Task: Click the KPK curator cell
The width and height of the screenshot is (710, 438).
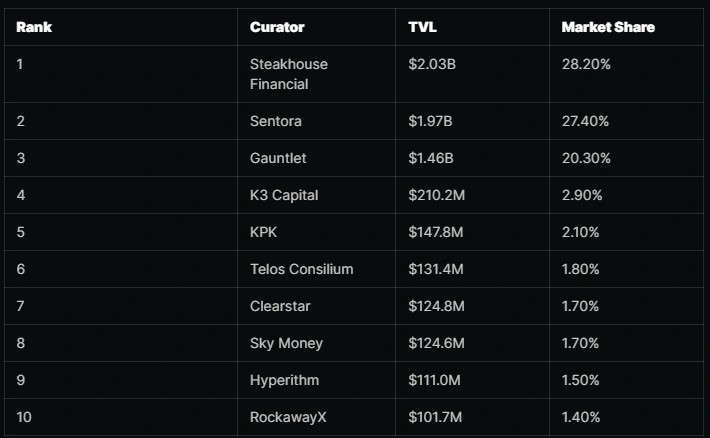Action: [263, 232]
